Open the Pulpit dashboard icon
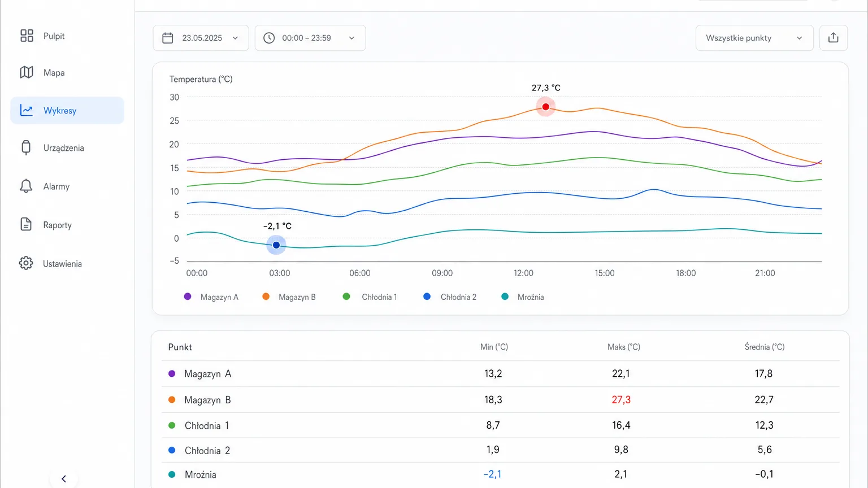Screen dimensions: 868x488 (27, 36)
